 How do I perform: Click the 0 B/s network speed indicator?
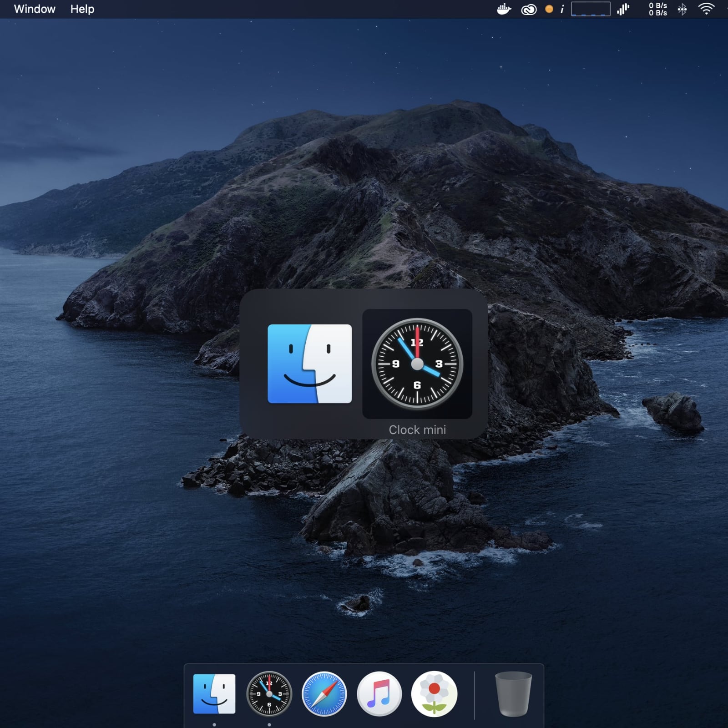click(x=658, y=9)
